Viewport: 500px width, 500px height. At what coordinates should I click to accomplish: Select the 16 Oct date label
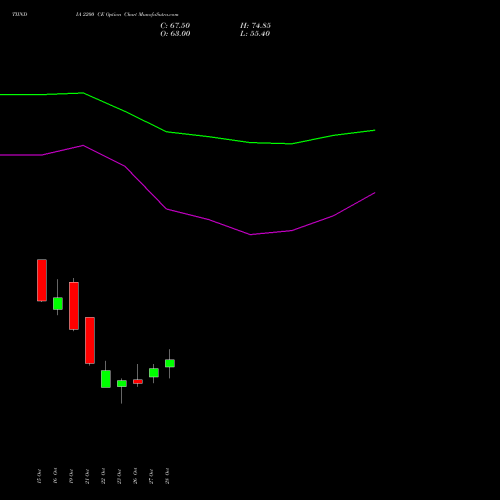tap(55, 476)
